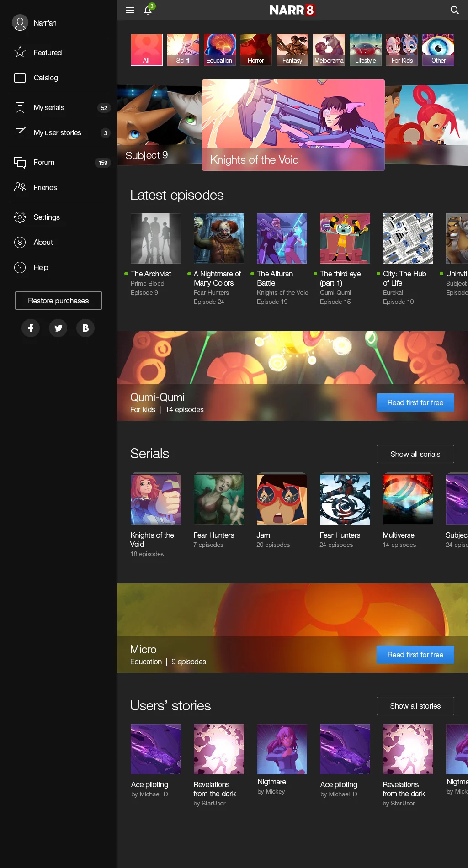The image size is (468, 868).
Task: Open Knights of the Void featured banner
Action: (x=293, y=125)
